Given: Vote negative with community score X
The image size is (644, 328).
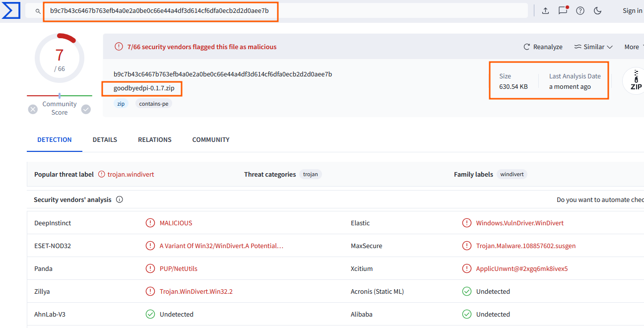Looking at the screenshot, I should [33, 109].
